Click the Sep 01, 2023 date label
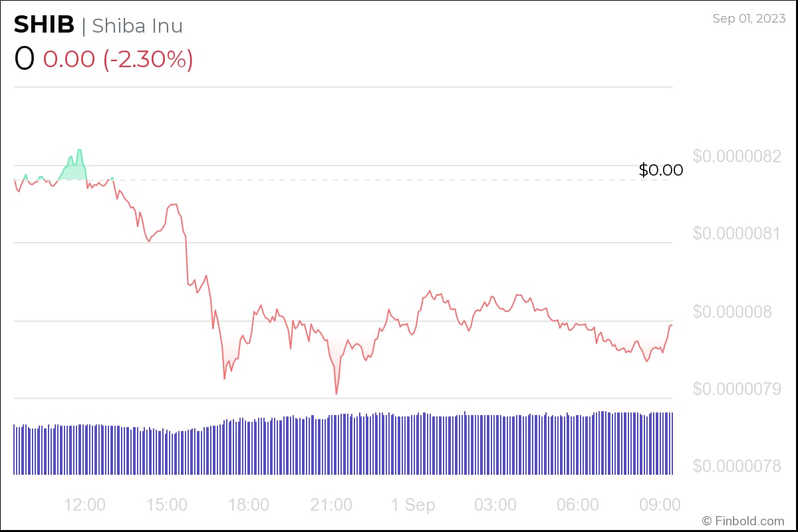 (x=749, y=19)
